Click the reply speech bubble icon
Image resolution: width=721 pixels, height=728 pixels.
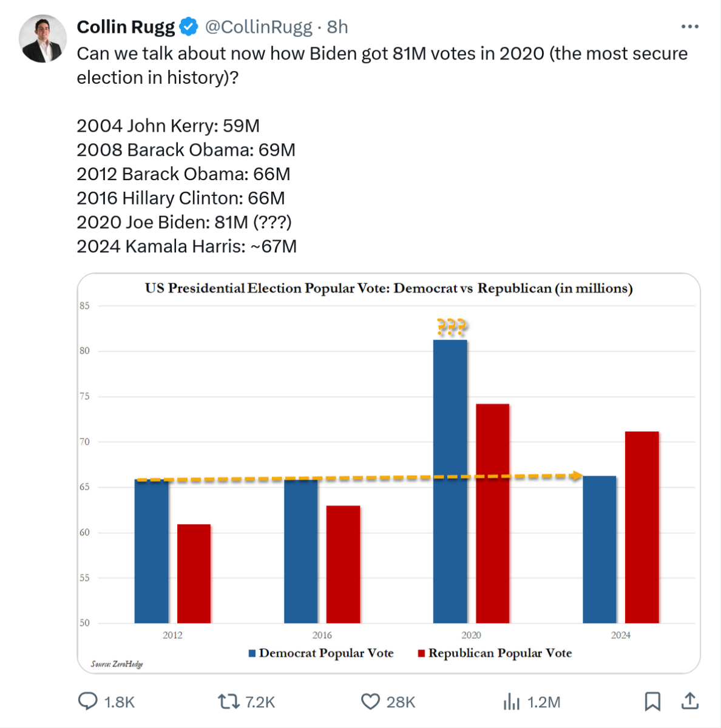coord(88,701)
